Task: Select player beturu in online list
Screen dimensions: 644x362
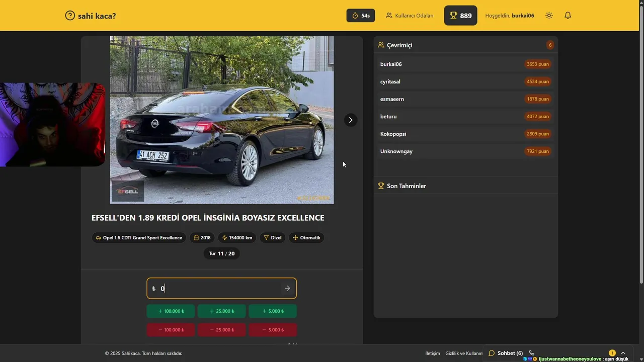Action: click(x=465, y=117)
